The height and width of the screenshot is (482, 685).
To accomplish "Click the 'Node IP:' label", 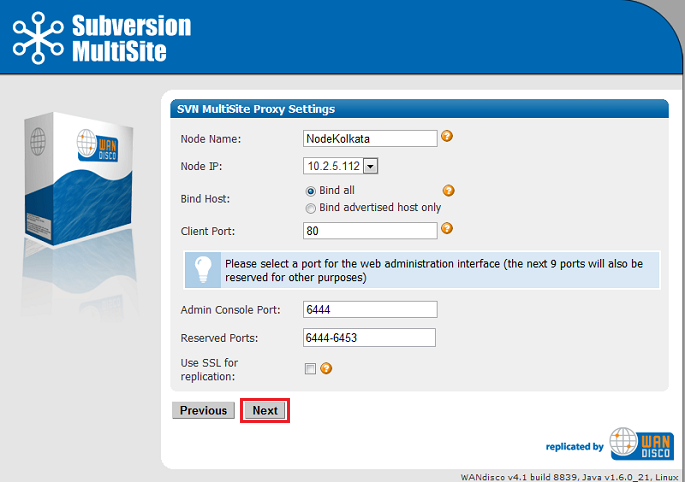I will (x=201, y=166).
